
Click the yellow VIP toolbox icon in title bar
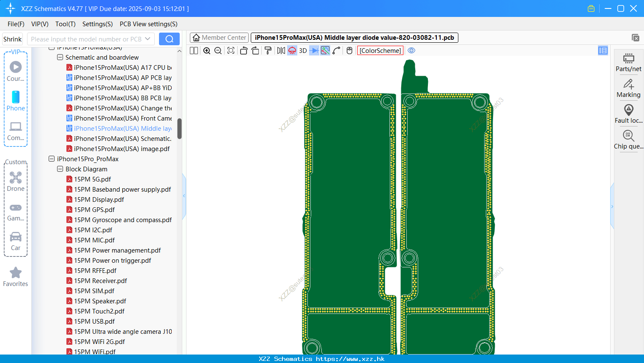(591, 8)
